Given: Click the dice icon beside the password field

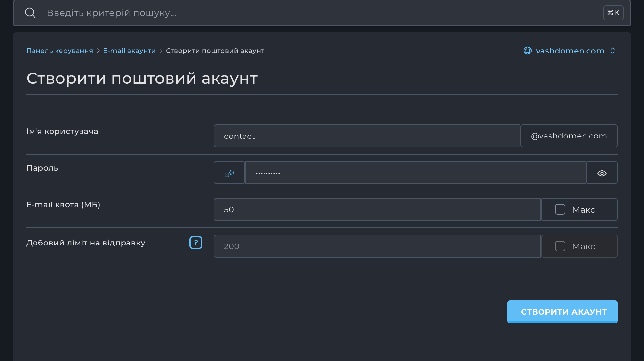Looking at the screenshot, I should (229, 172).
